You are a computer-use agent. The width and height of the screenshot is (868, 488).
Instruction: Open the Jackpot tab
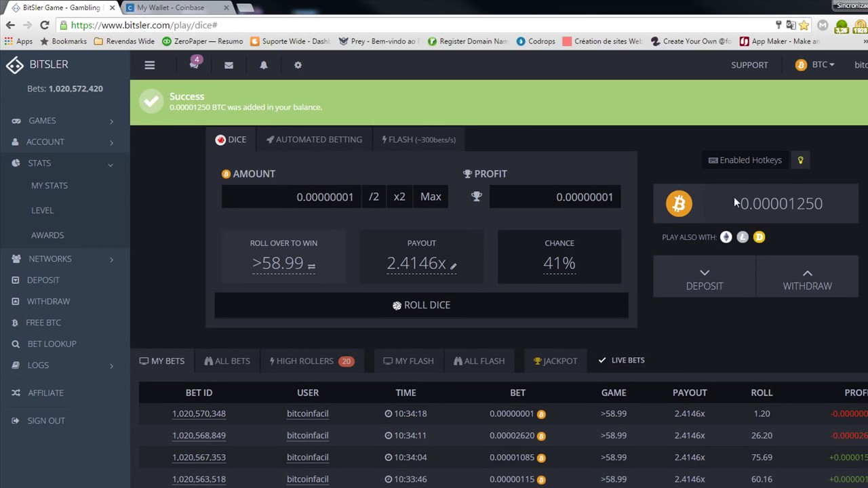point(555,361)
